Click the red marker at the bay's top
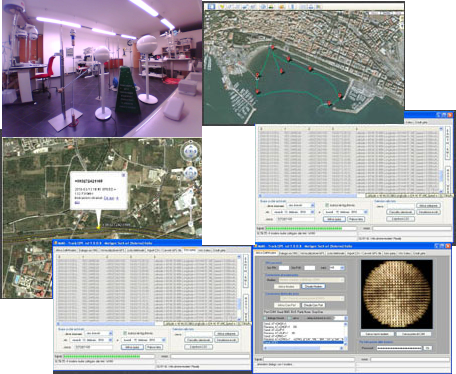 273,48
